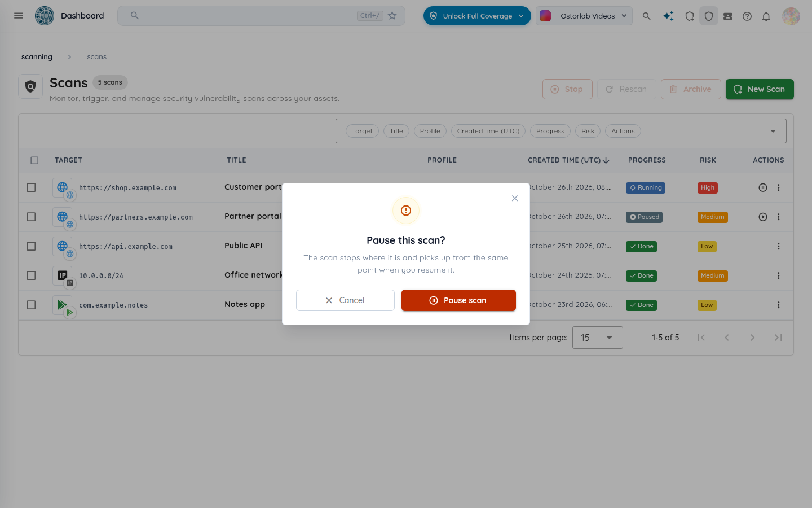Open the items per page dropdown
Screen dimensions: 812x508
(598, 338)
